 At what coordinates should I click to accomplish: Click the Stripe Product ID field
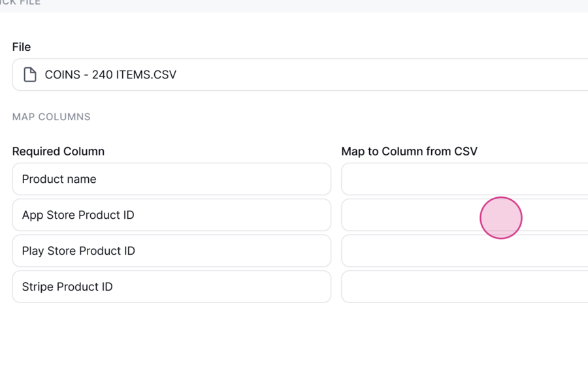(172, 287)
